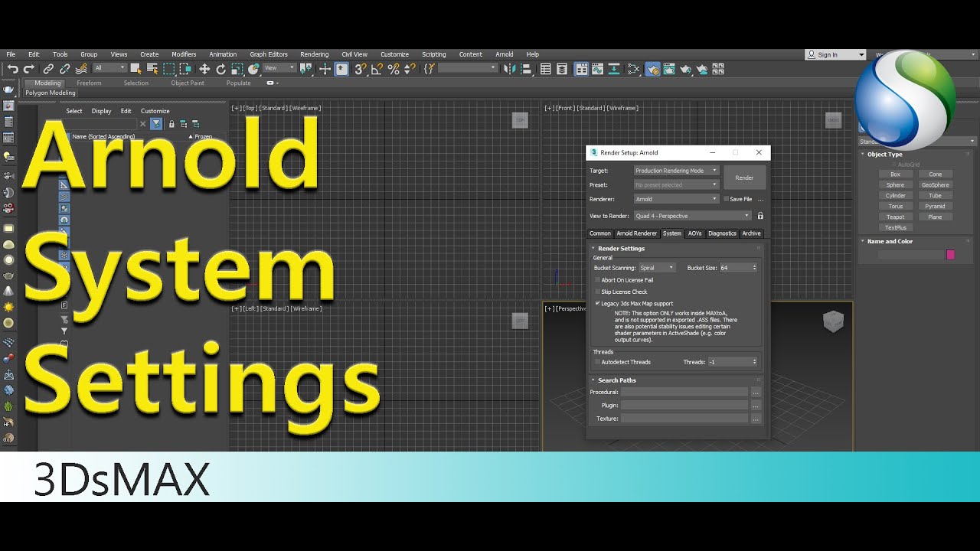Image resolution: width=980 pixels, height=551 pixels.
Task: Click the Redo arrow in main toolbar
Action: tap(28, 69)
